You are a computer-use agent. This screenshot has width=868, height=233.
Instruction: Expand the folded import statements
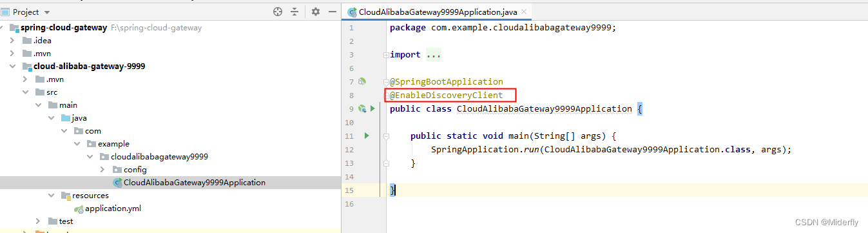pos(433,55)
